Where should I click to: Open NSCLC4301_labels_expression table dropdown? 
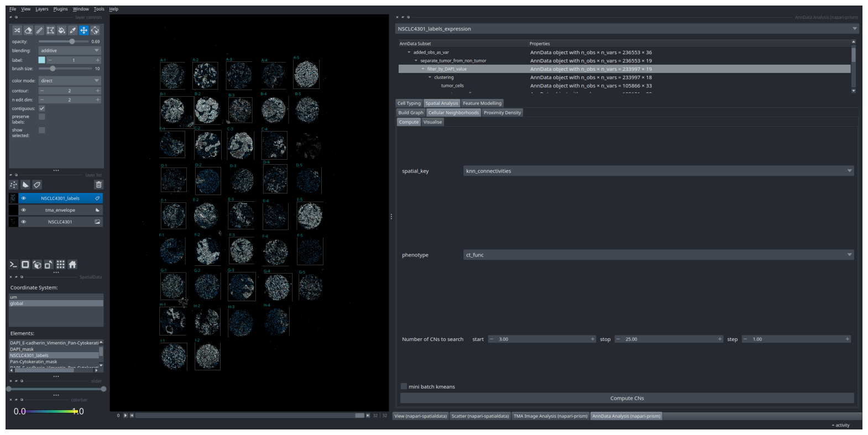click(628, 29)
